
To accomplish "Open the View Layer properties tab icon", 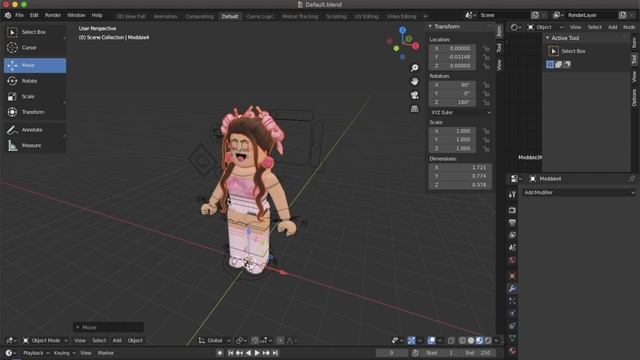I will coord(512,235).
